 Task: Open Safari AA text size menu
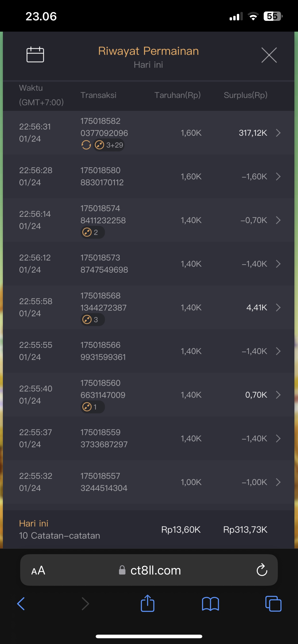click(38, 570)
